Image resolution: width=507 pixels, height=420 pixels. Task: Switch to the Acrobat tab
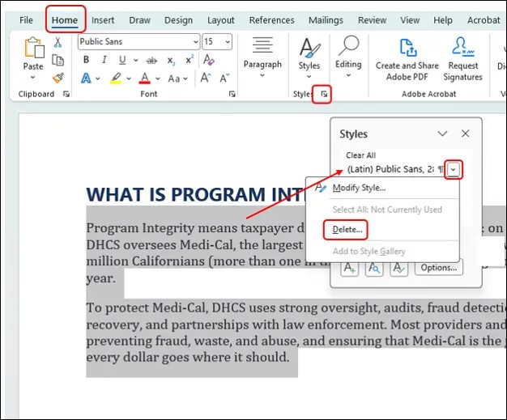(x=484, y=20)
